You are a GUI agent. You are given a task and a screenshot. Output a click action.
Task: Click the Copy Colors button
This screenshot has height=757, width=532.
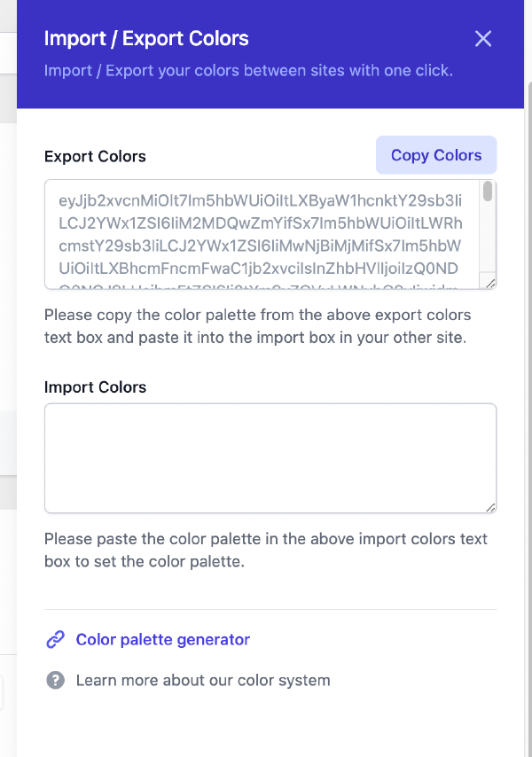pyautogui.click(x=435, y=154)
